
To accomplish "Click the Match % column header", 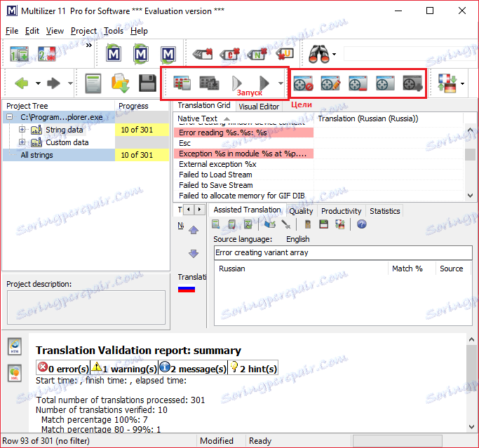I will pyautogui.click(x=412, y=269).
